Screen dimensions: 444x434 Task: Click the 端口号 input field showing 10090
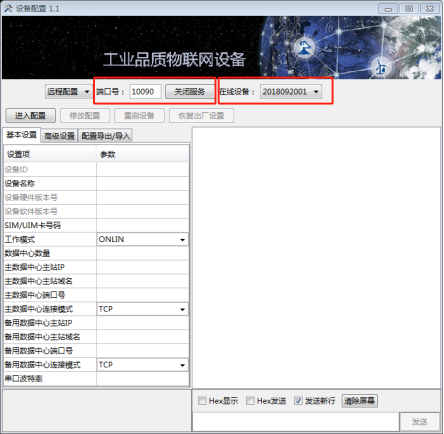click(145, 92)
